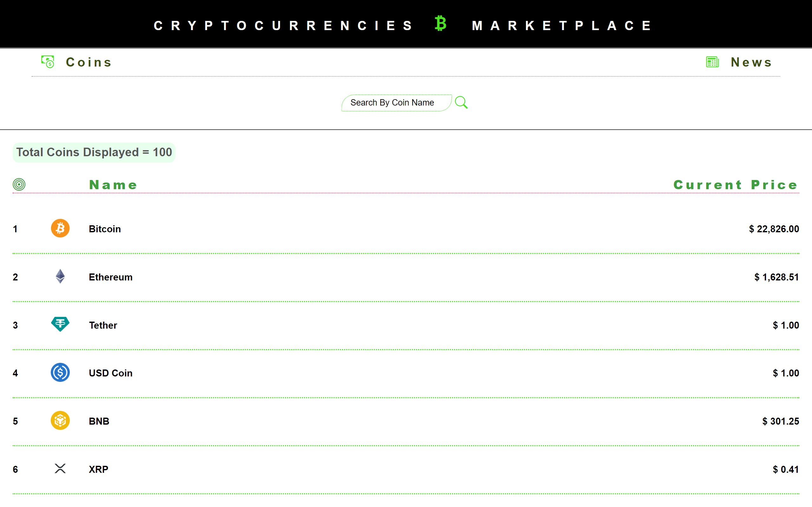Click the blue USD Coin icon
This screenshot has width=812, height=507.
pyautogui.click(x=60, y=373)
